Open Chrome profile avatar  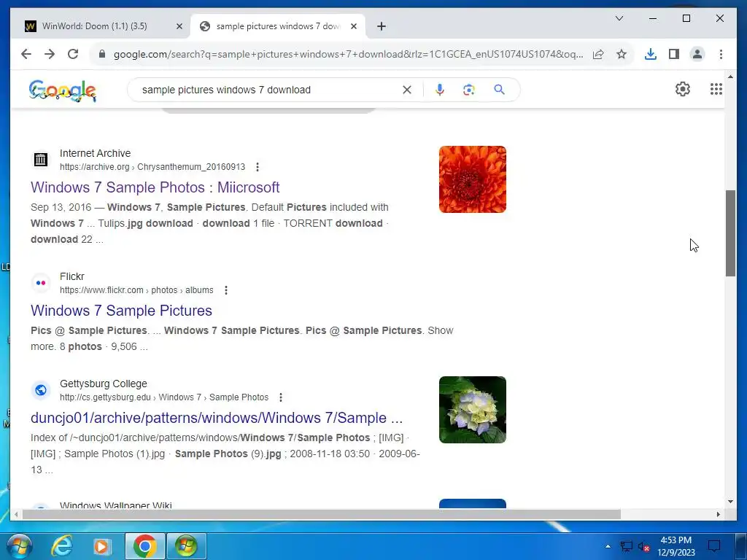point(697,54)
